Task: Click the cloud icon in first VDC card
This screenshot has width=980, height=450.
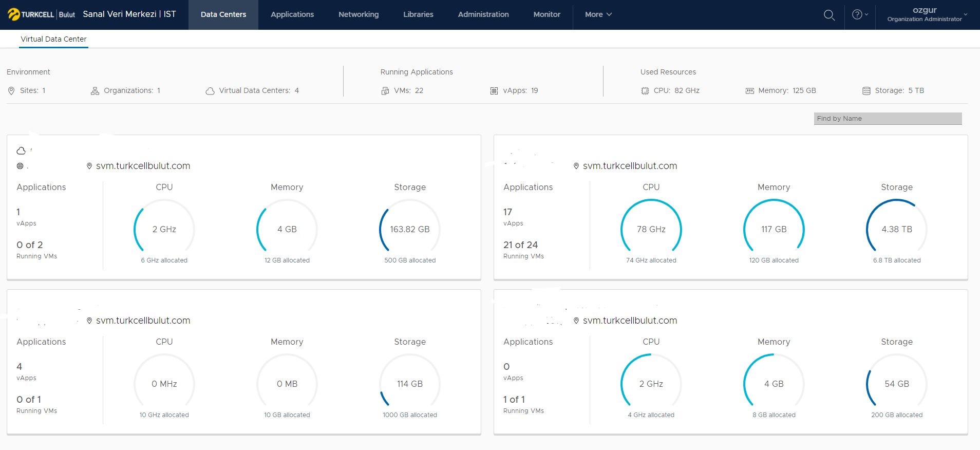Action: pyautogui.click(x=21, y=151)
